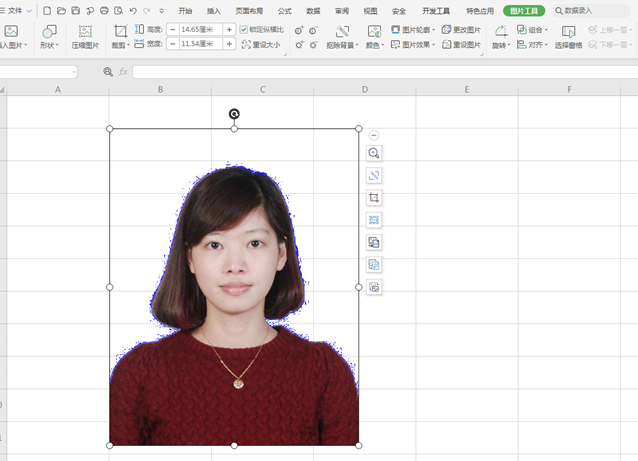Screen dimensions: 638x461
Task: Increase picture height with the plus button
Action: pyautogui.click(x=230, y=30)
